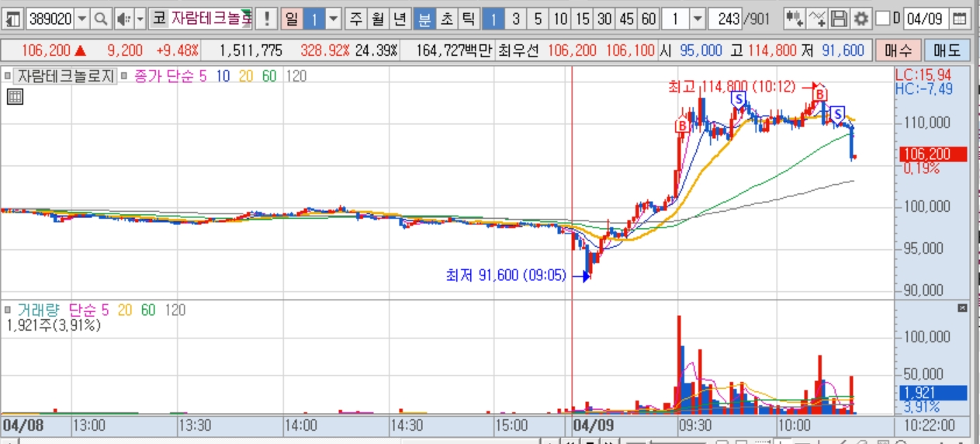This screenshot has width=980, height=444.
Task: Click the red 매수 buy button
Action: click(x=899, y=51)
